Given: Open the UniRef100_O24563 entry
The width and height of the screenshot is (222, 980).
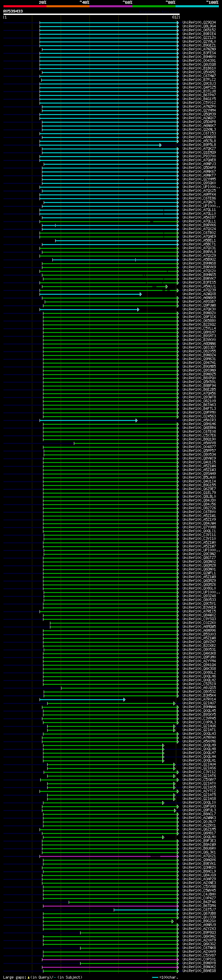Looking at the screenshot, I should coord(199,416).
